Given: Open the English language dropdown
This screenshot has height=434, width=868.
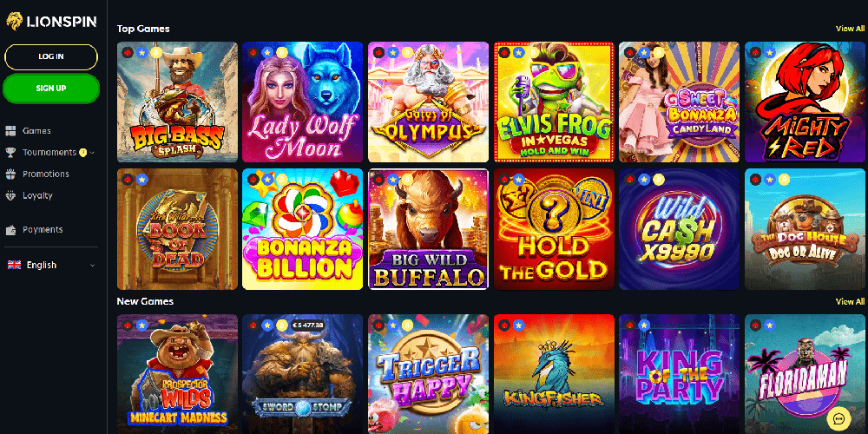Looking at the screenshot, I should (51, 265).
